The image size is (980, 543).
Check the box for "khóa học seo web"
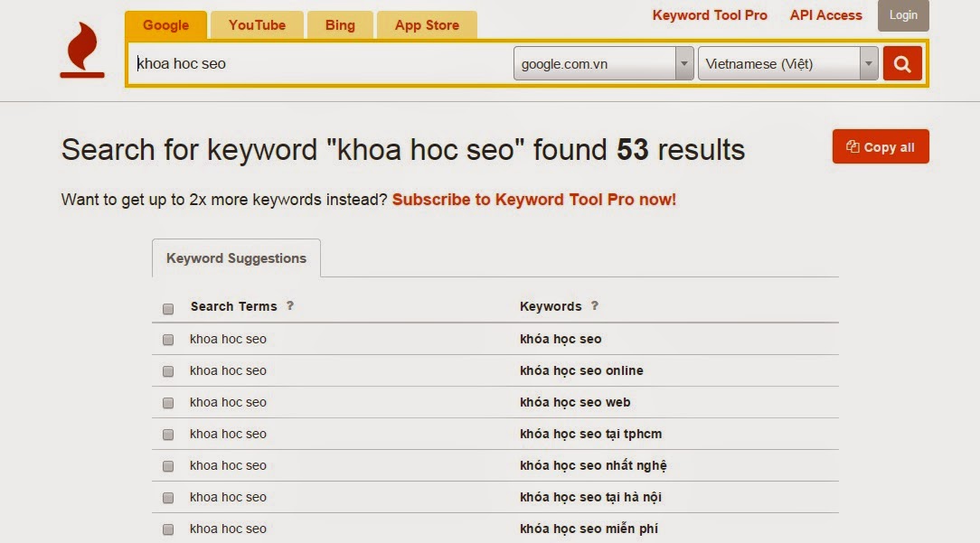tap(168, 403)
